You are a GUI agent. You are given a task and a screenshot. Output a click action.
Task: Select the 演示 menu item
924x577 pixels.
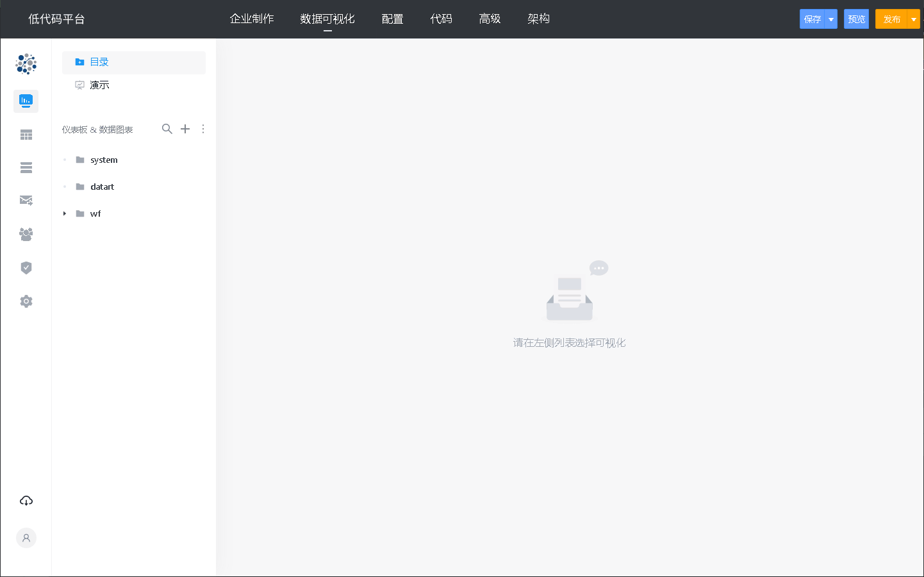[134, 85]
